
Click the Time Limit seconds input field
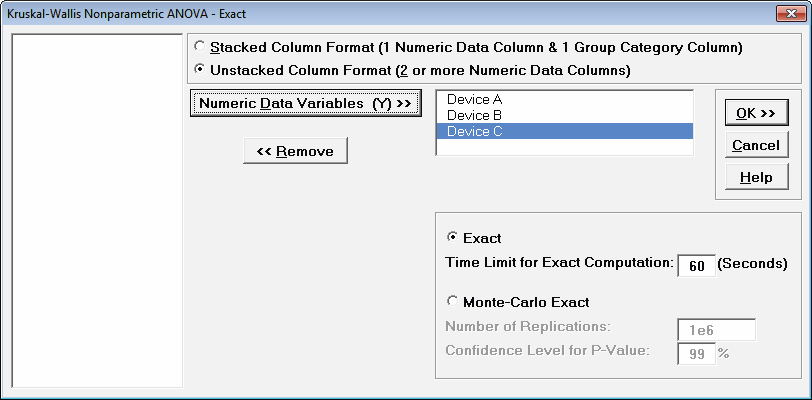[x=696, y=265]
